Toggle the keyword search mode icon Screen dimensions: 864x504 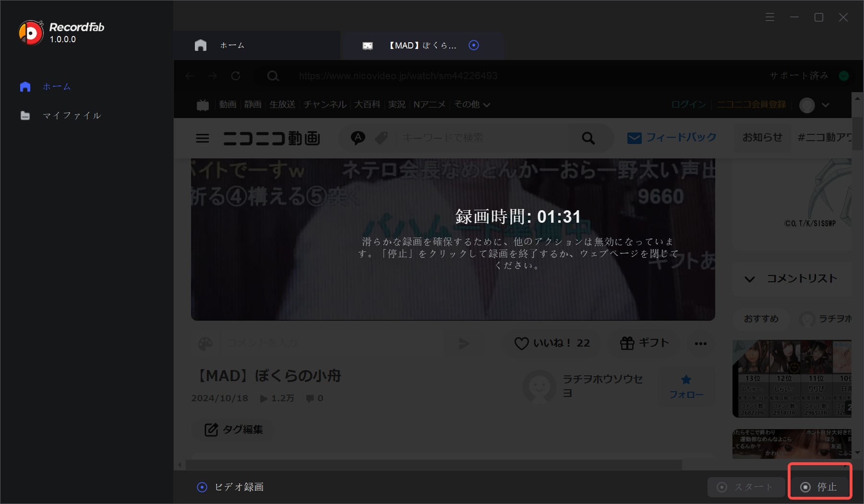pyautogui.click(x=358, y=138)
